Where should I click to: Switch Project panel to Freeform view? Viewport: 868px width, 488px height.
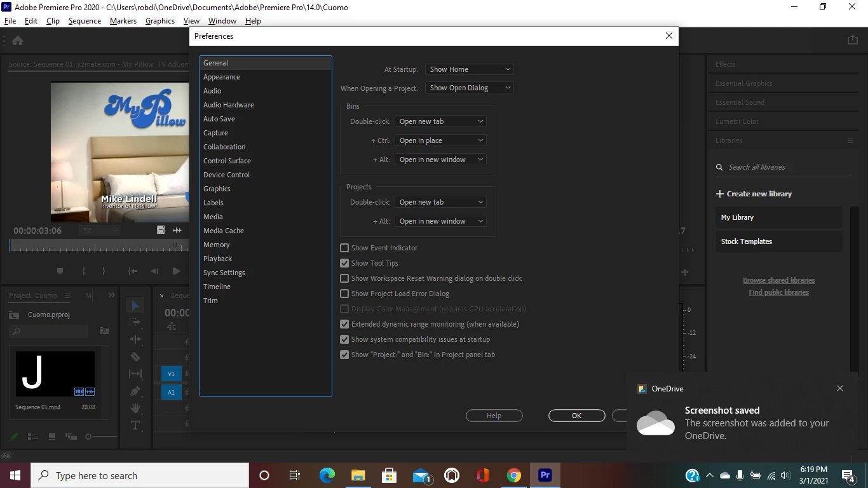(x=71, y=437)
